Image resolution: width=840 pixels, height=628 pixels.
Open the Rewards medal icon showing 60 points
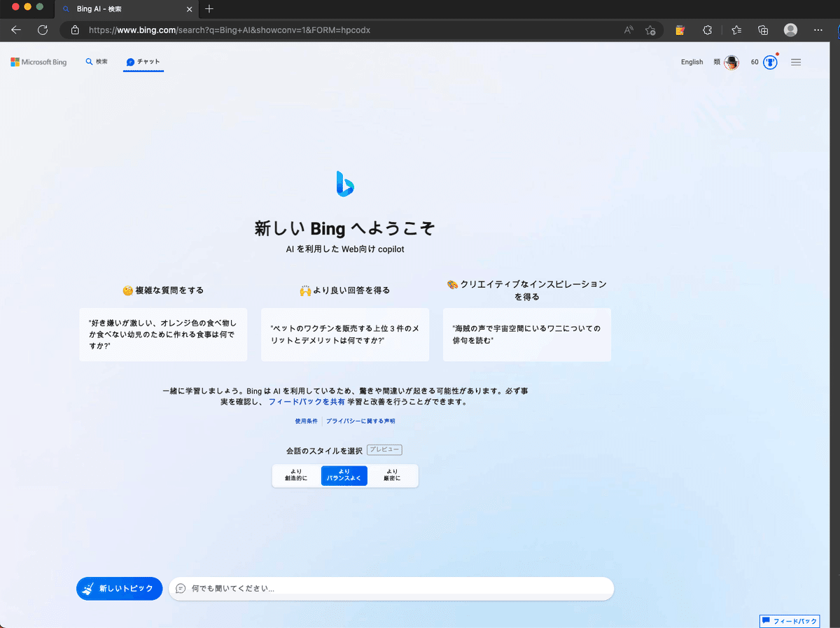[770, 62]
